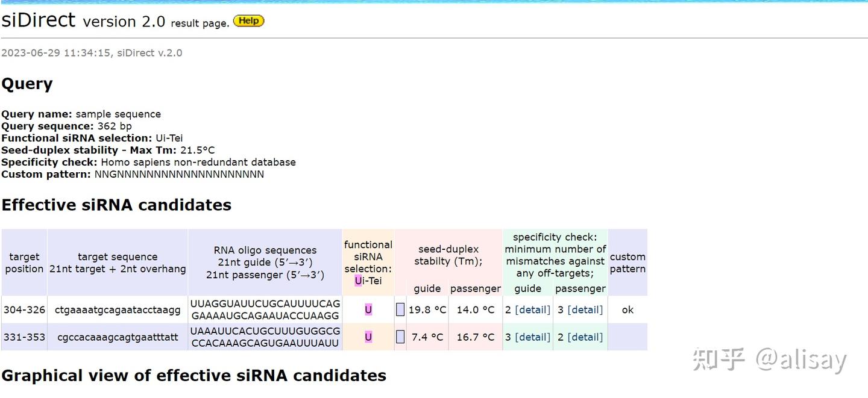Viewport: 868px width, 398px height.
Task: Open guide off-target detail for row 304-326
Action: pyautogui.click(x=533, y=309)
